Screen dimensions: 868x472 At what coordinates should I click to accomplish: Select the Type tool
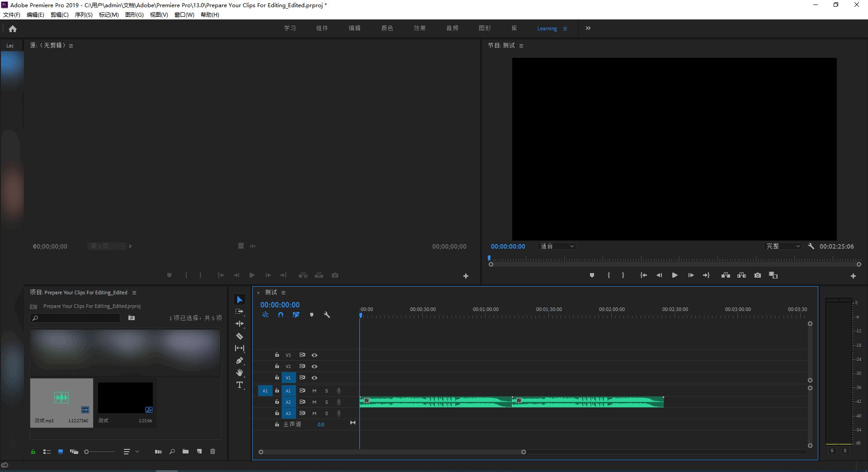(240, 385)
